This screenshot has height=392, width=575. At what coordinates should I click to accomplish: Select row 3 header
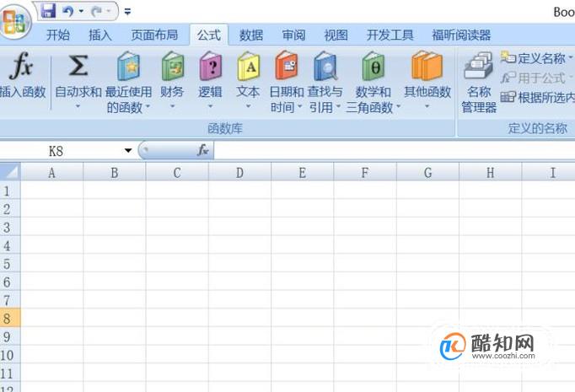coord(10,228)
